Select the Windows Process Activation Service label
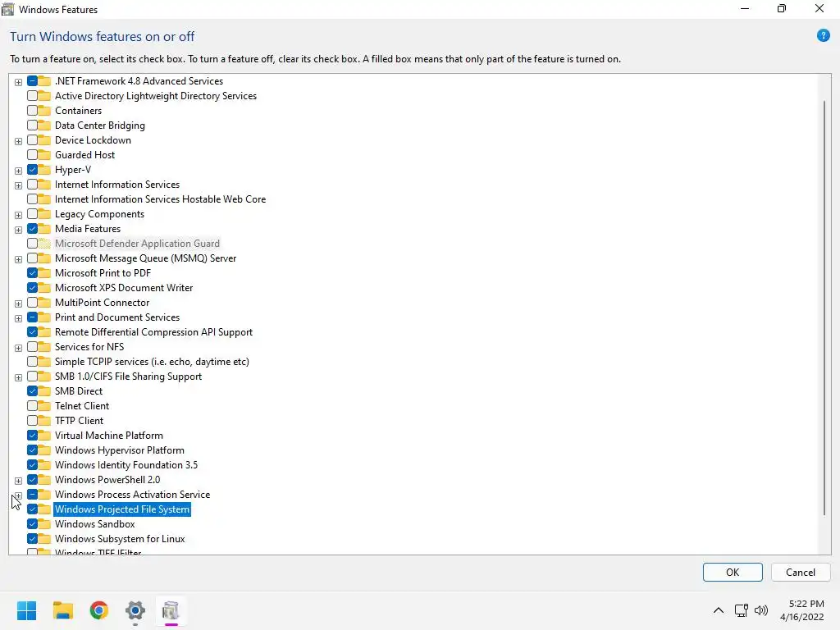 pyautogui.click(x=132, y=495)
